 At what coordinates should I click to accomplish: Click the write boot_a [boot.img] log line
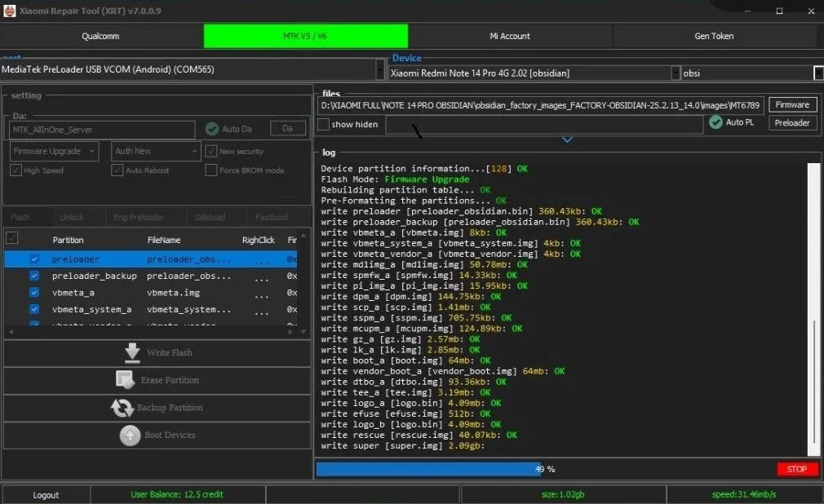pyautogui.click(x=405, y=360)
